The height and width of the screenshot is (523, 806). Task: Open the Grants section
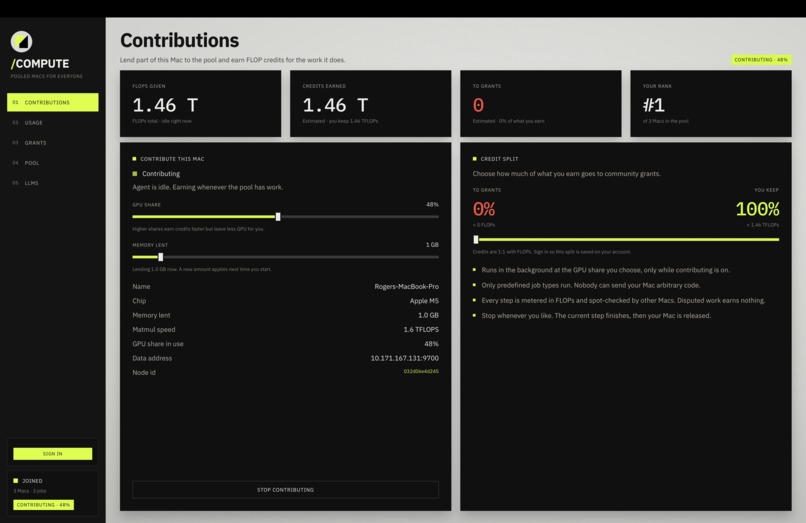52,142
